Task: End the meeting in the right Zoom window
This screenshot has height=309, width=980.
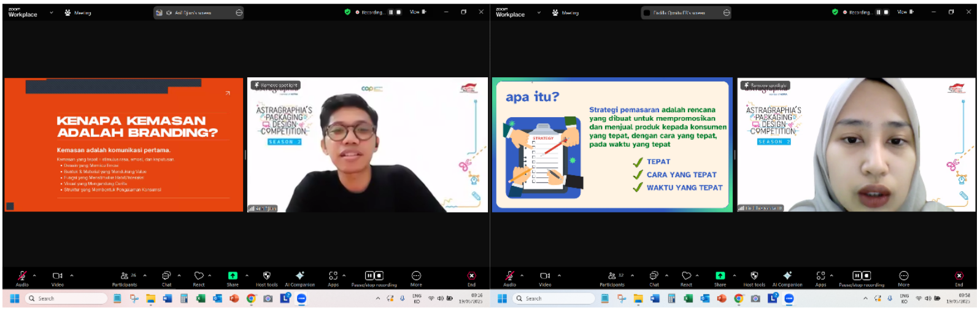Action: pyautogui.click(x=959, y=277)
